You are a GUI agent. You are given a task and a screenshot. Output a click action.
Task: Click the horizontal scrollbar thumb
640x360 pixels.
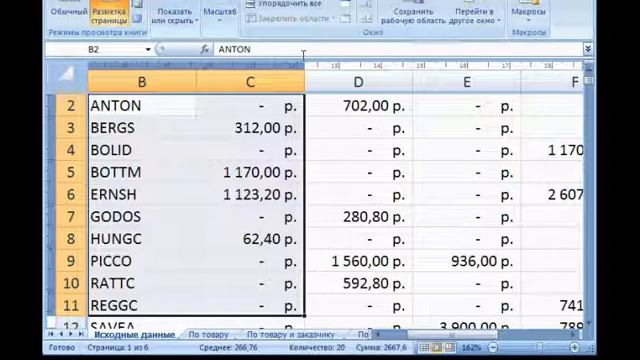(x=452, y=335)
